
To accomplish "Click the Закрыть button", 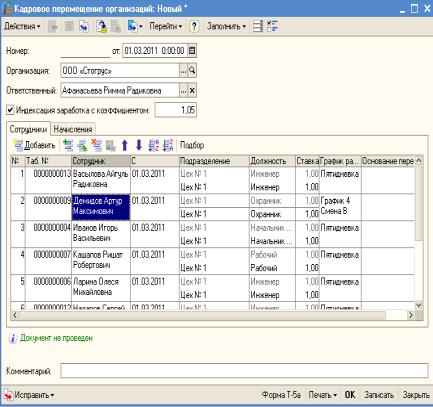I will (416, 395).
